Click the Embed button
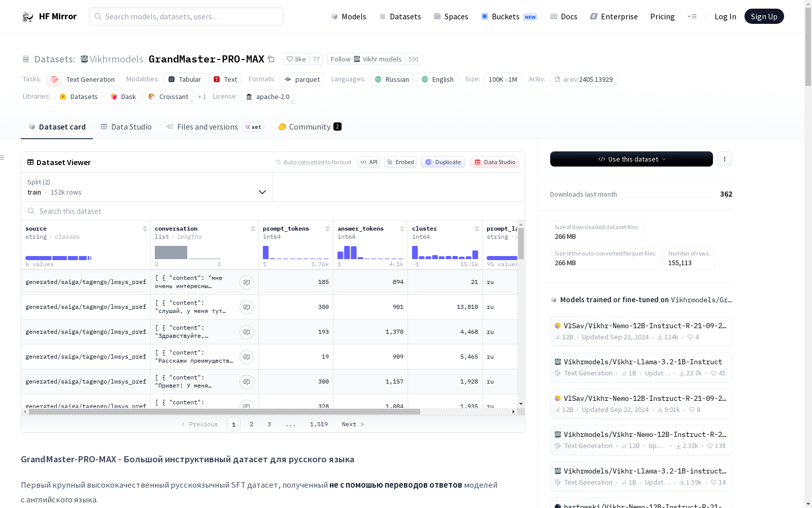Image resolution: width=812 pixels, height=508 pixels. tap(400, 162)
